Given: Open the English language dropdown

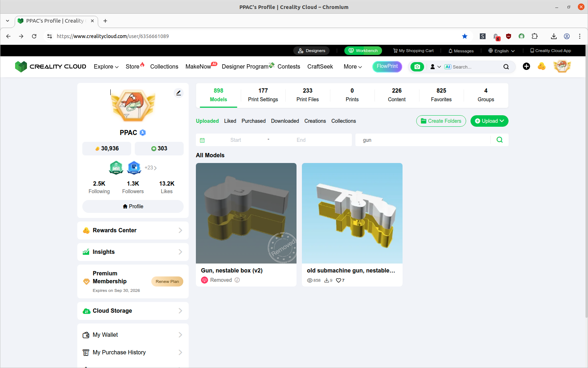Looking at the screenshot, I should [502, 51].
